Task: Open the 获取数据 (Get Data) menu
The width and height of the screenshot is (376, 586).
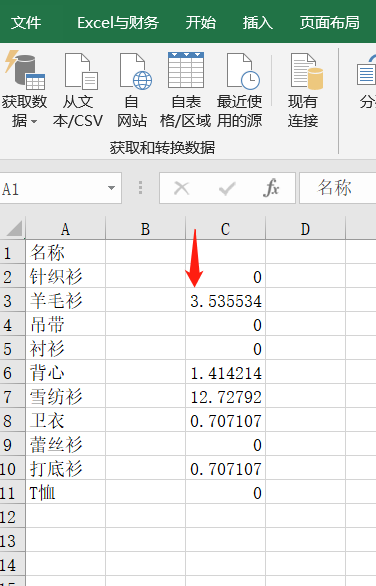Action: tap(25, 90)
